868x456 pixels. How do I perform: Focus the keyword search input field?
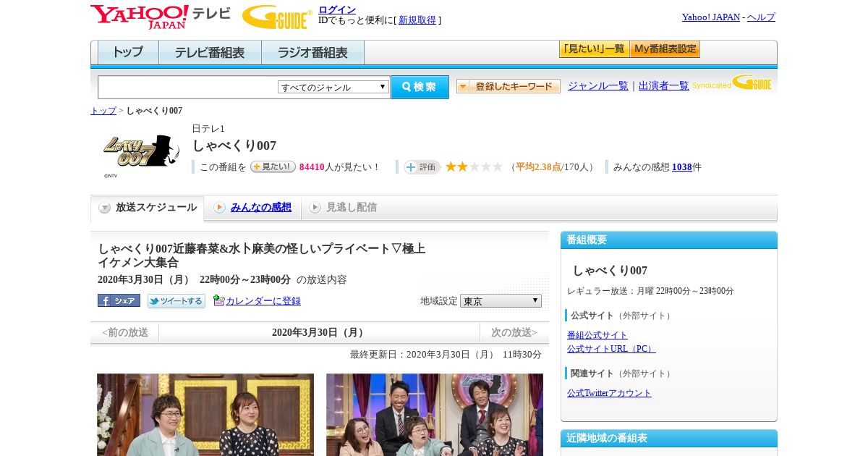[188, 87]
